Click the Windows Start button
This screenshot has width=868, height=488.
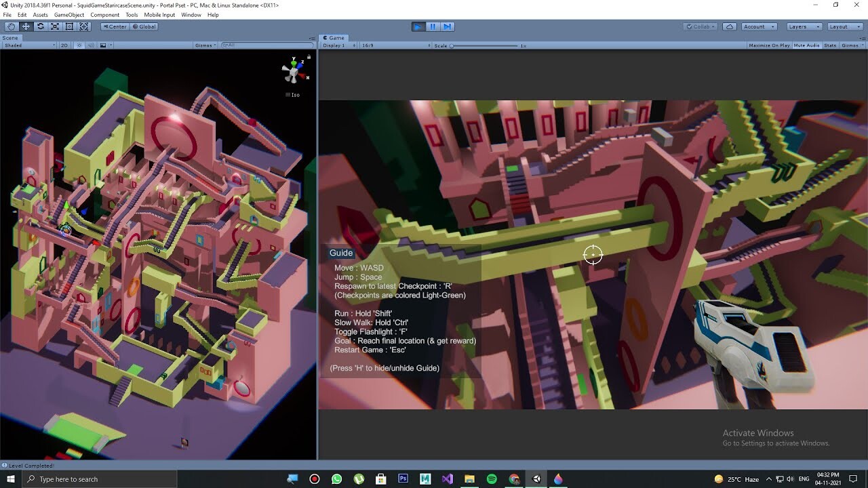pyautogui.click(x=12, y=479)
